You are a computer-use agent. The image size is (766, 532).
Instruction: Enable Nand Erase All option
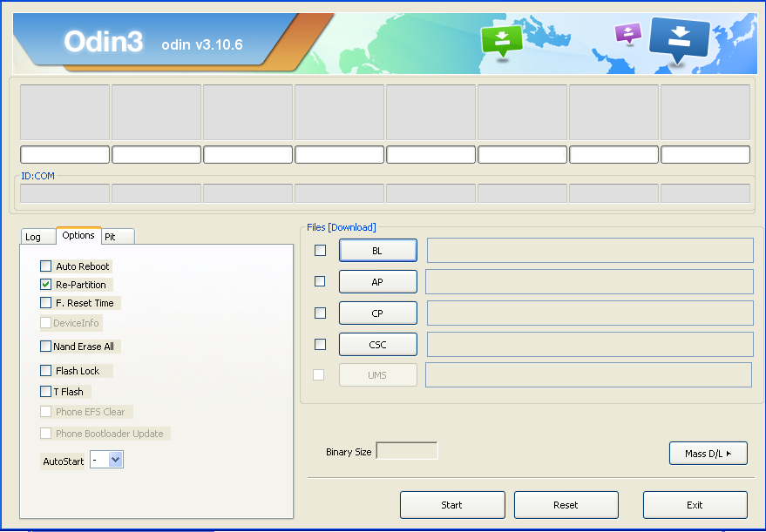tap(46, 346)
